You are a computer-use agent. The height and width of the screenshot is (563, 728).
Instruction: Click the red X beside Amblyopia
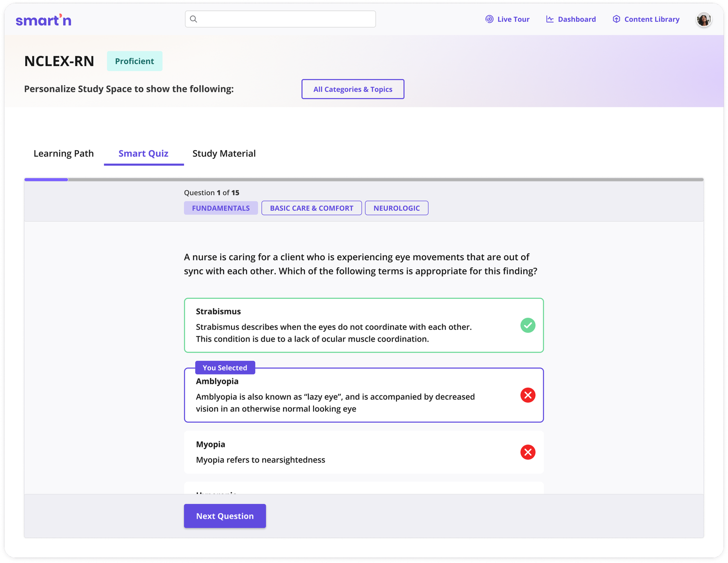click(528, 395)
